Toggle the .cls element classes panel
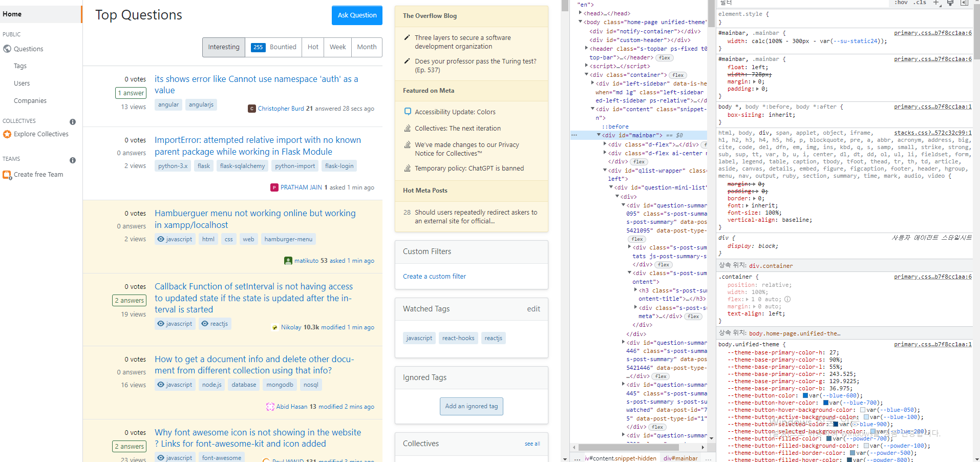 (x=920, y=3)
